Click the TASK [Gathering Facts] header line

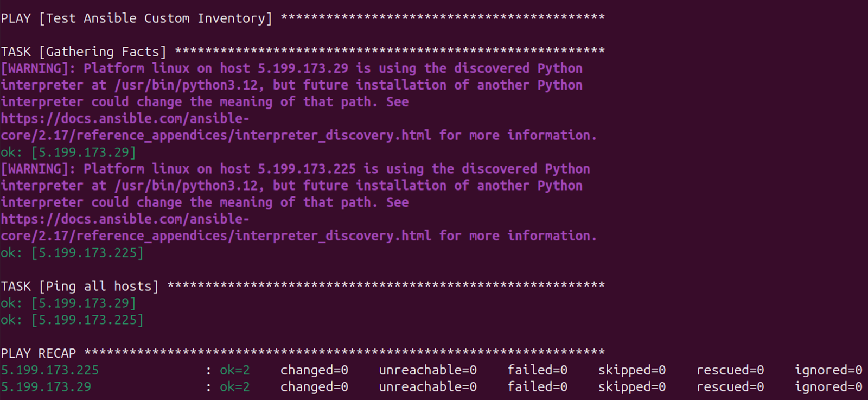point(84,52)
